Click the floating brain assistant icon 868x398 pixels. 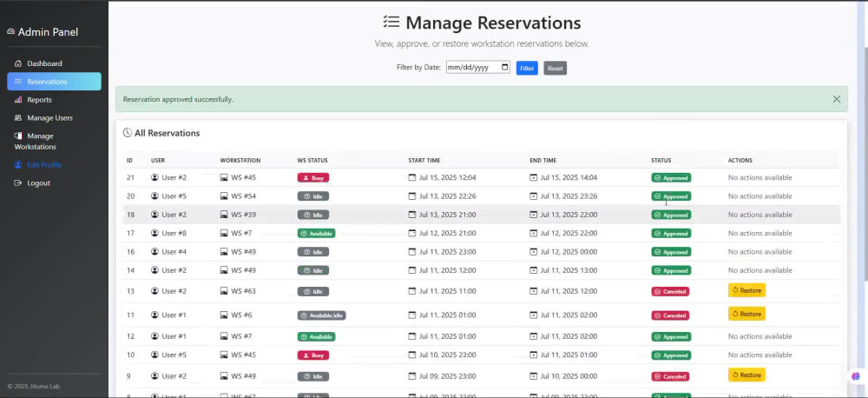click(856, 376)
